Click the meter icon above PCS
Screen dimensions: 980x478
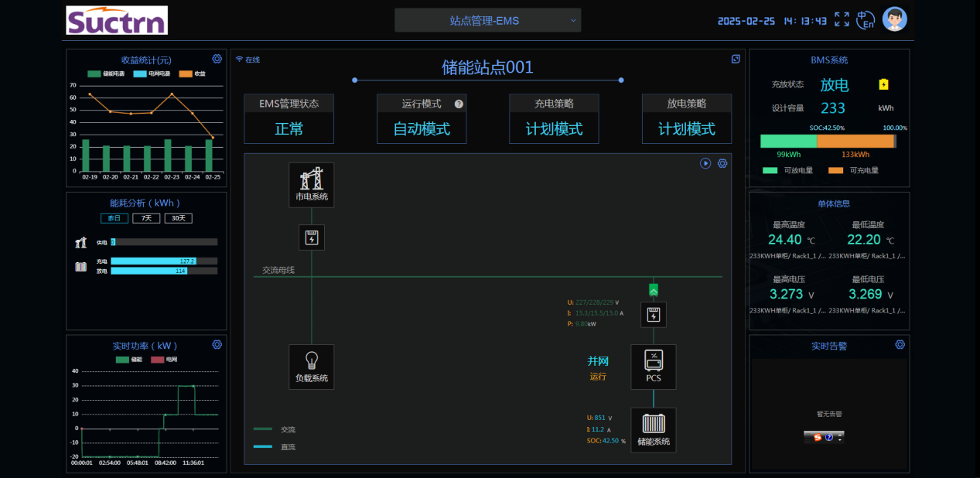coord(654,315)
